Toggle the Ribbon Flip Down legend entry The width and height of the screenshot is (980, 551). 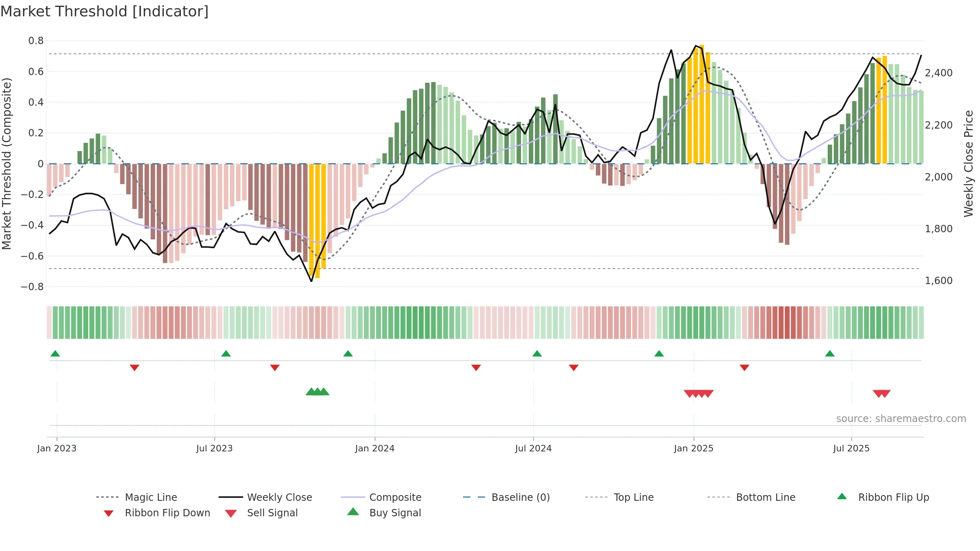tap(157, 513)
